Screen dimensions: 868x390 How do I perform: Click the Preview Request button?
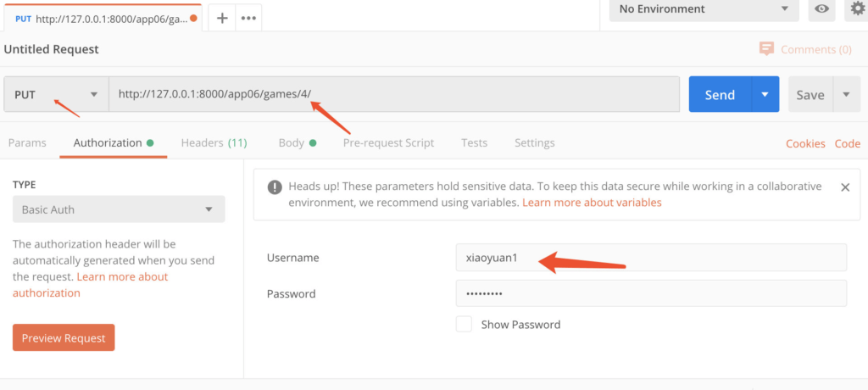tap(64, 337)
